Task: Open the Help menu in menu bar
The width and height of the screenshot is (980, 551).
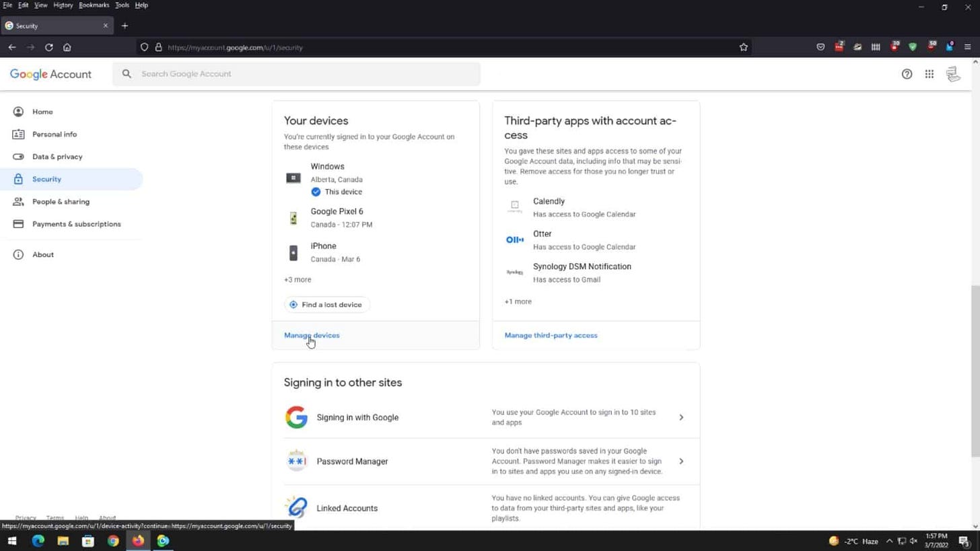Action: (141, 5)
